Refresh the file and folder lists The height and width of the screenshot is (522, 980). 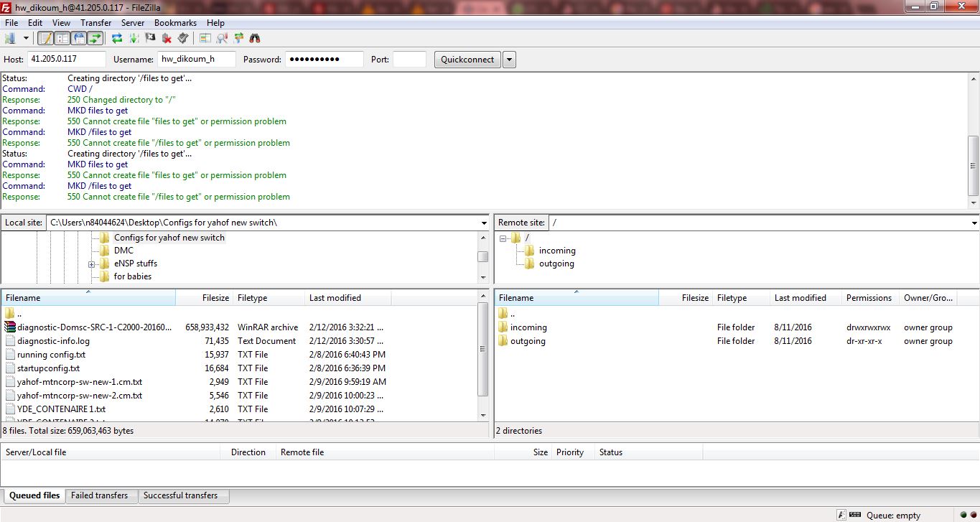[x=117, y=38]
